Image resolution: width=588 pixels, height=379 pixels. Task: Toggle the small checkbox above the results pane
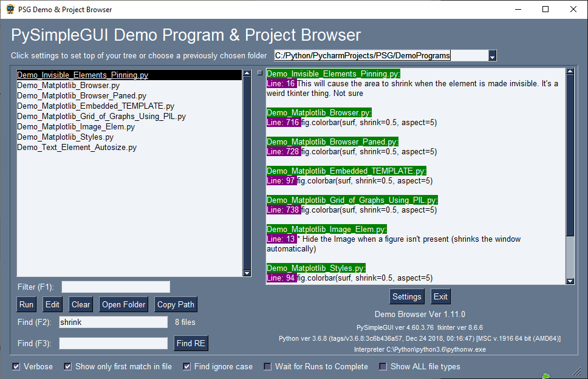pyautogui.click(x=259, y=71)
